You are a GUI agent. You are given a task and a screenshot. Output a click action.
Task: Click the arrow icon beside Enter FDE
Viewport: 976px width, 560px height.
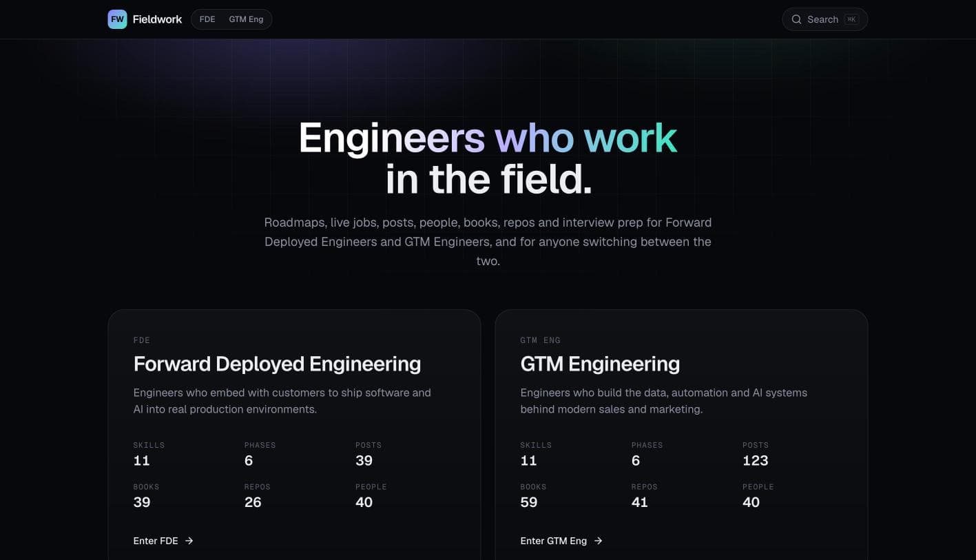tap(189, 541)
